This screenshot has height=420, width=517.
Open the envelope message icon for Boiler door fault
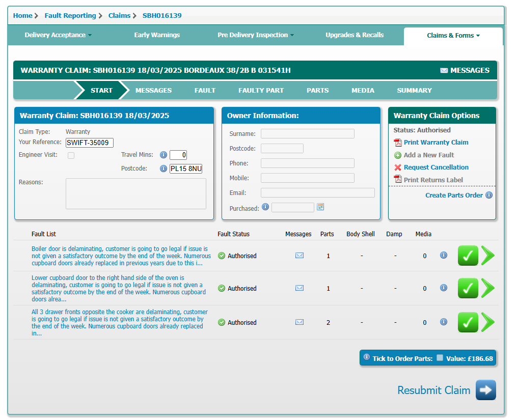300,256
